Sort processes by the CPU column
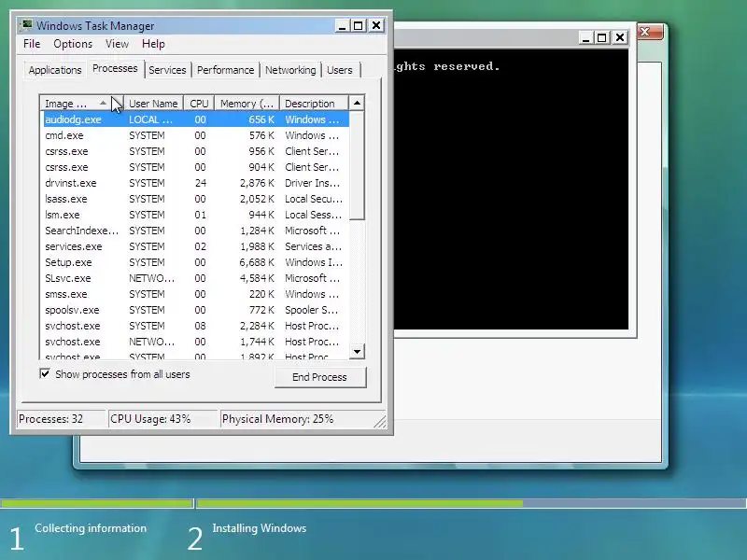Image resolution: width=747 pixels, height=560 pixels. click(199, 104)
